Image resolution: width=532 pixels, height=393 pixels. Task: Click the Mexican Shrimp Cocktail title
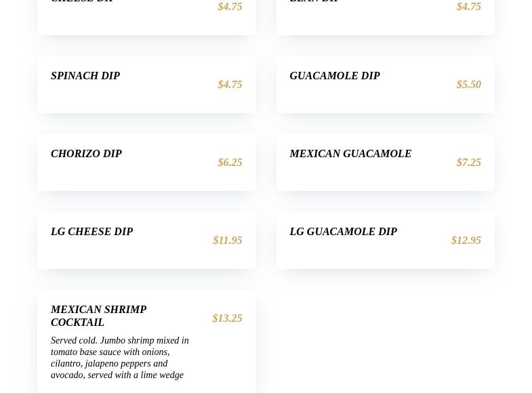(x=98, y=316)
